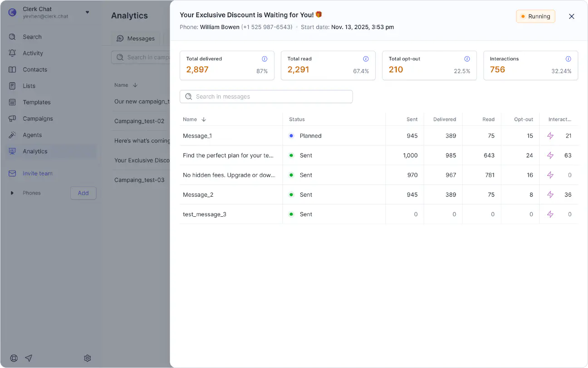
Task: Click info icon on Interactions card
Action: pos(568,59)
